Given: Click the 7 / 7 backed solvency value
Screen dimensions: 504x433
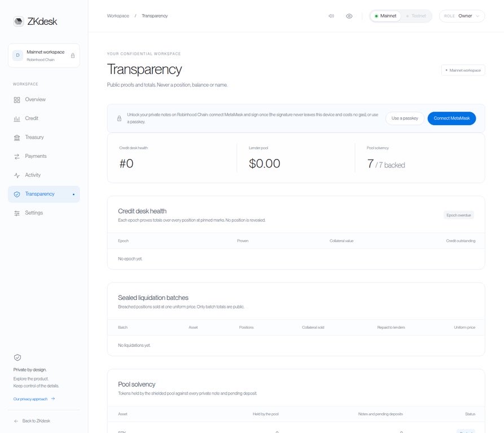Looking at the screenshot, I should click(x=386, y=164).
